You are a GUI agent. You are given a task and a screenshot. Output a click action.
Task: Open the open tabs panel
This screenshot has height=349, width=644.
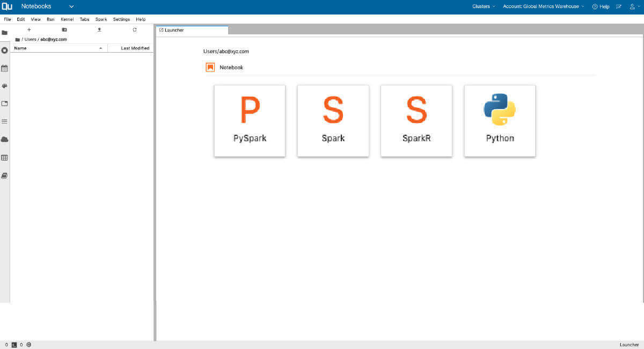[x=4, y=103]
